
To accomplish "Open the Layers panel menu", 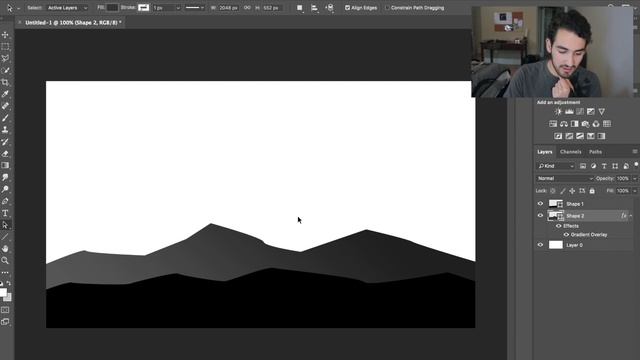I will coord(635,151).
